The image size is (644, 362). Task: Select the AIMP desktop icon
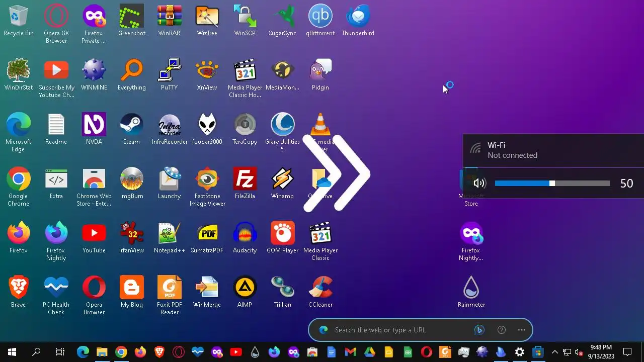pos(245,293)
